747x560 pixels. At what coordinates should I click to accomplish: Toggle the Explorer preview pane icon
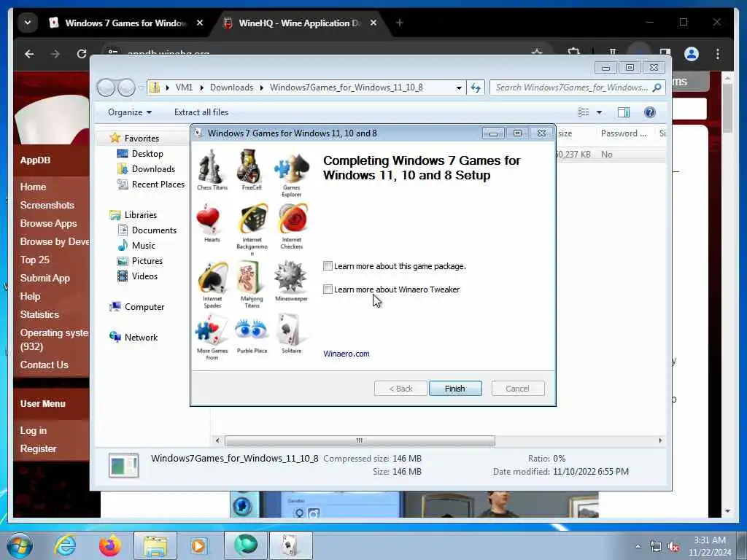[623, 112]
